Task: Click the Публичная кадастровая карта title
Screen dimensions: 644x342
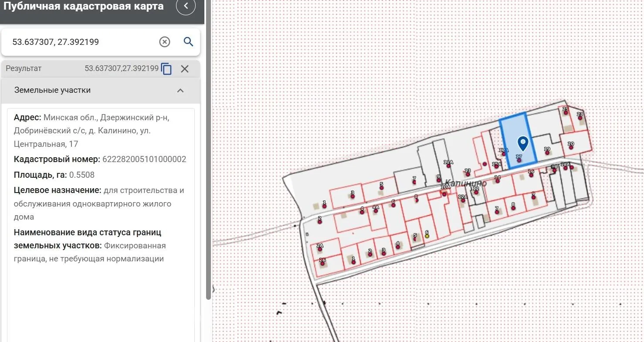Action: point(84,6)
